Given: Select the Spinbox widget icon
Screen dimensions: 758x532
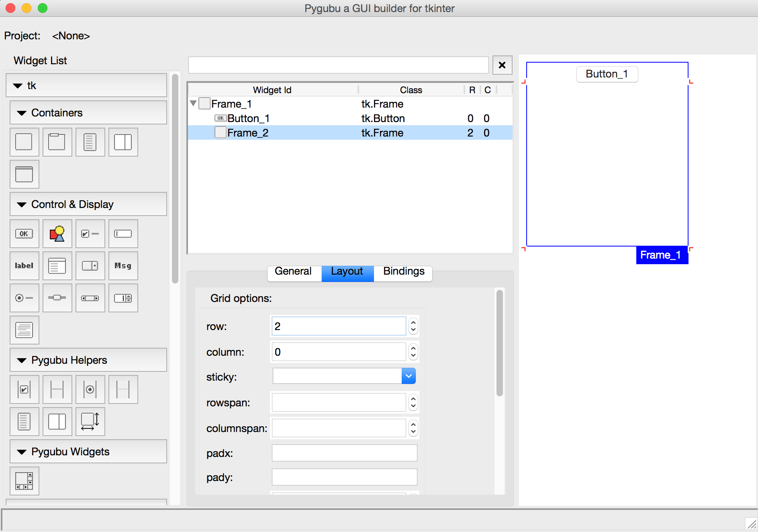Looking at the screenshot, I should coord(123,298).
